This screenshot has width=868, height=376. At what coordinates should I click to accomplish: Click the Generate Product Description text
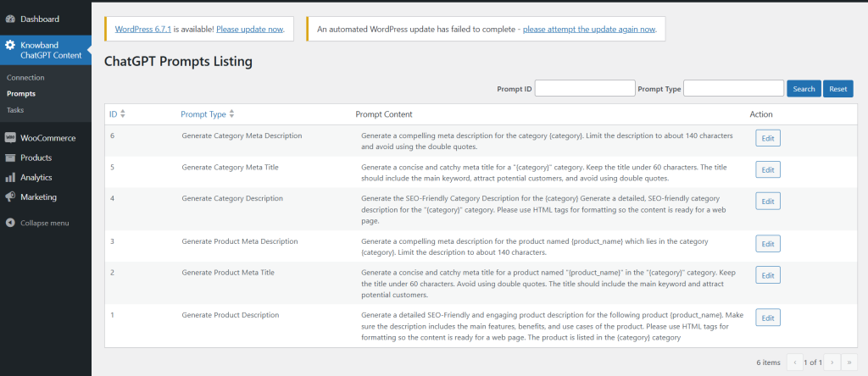231,315
